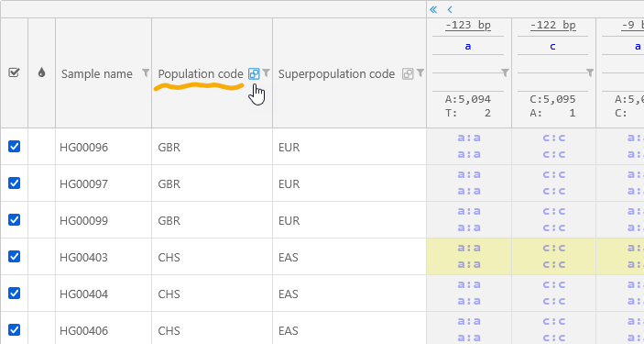Click highlighted a:a genotype cell for HG00403

point(469,256)
